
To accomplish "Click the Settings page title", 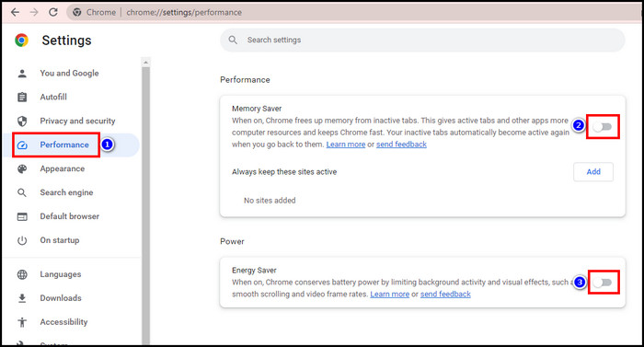I will tap(66, 40).
